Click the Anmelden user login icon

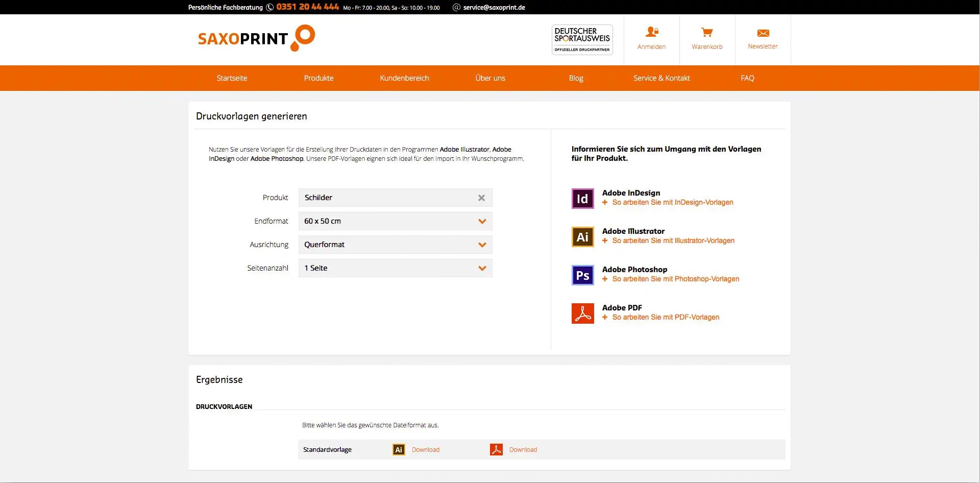[x=651, y=32]
